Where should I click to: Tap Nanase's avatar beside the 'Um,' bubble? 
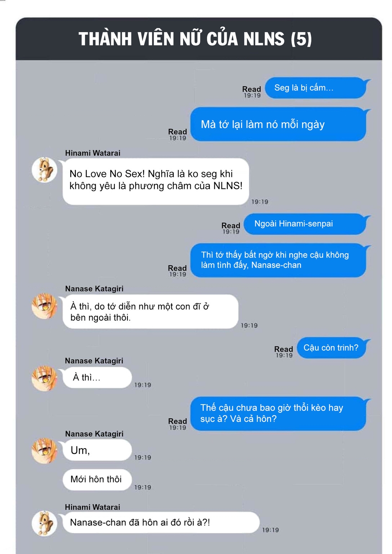pyautogui.click(x=44, y=451)
